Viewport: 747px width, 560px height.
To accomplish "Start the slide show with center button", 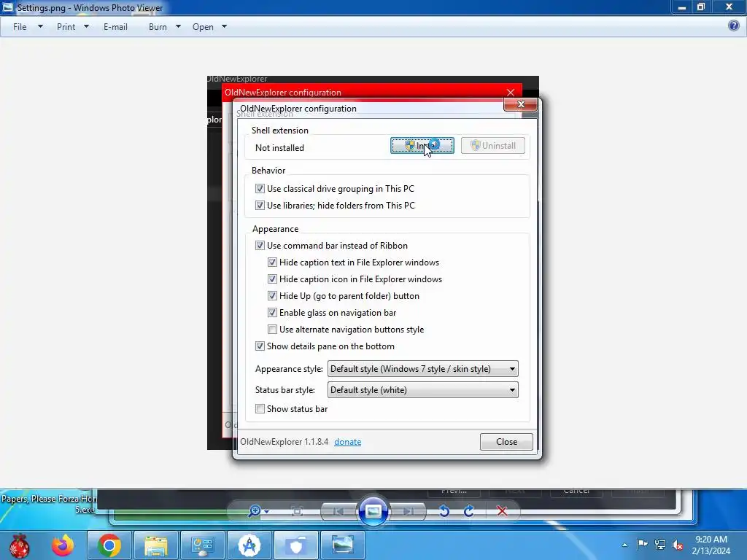I will (x=373, y=511).
